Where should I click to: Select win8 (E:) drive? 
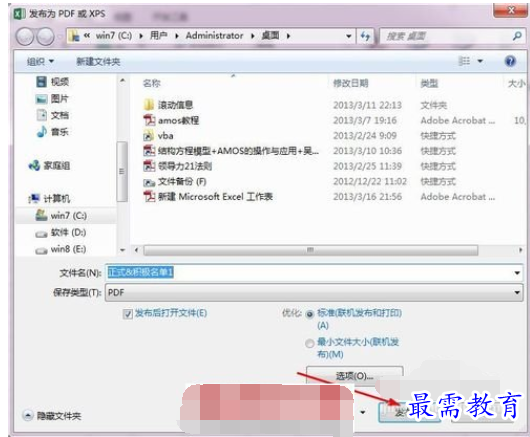click(x=61, y=249)
